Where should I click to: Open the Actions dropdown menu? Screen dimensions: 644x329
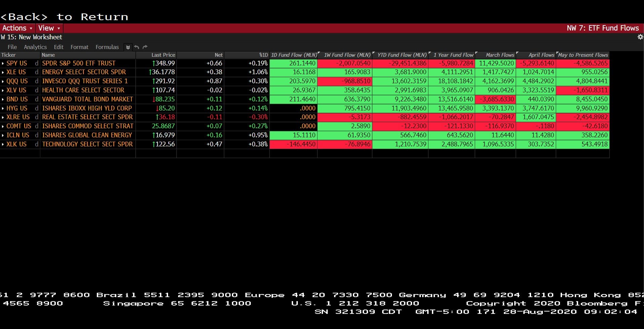17,28
